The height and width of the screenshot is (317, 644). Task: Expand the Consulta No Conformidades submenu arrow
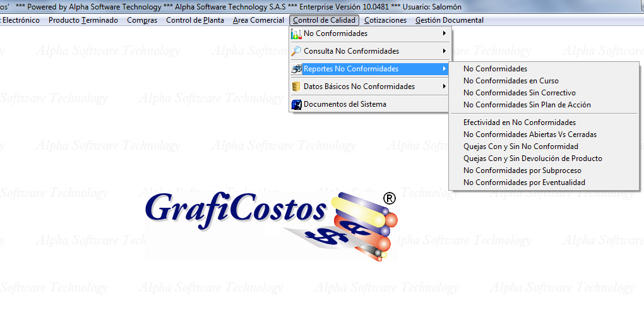[444, 51]
